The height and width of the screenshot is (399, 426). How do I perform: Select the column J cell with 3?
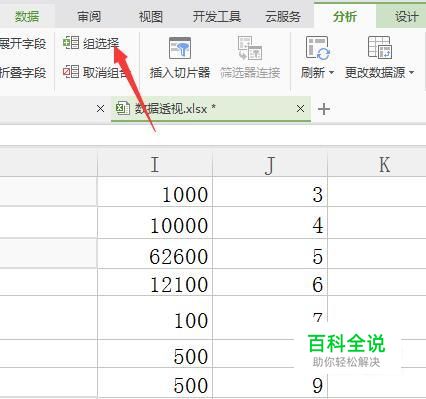coord(270,193)
